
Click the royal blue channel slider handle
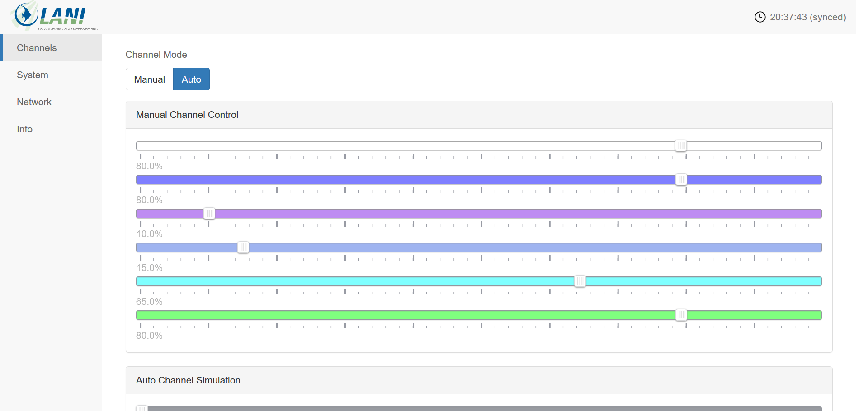pos(681,179)
